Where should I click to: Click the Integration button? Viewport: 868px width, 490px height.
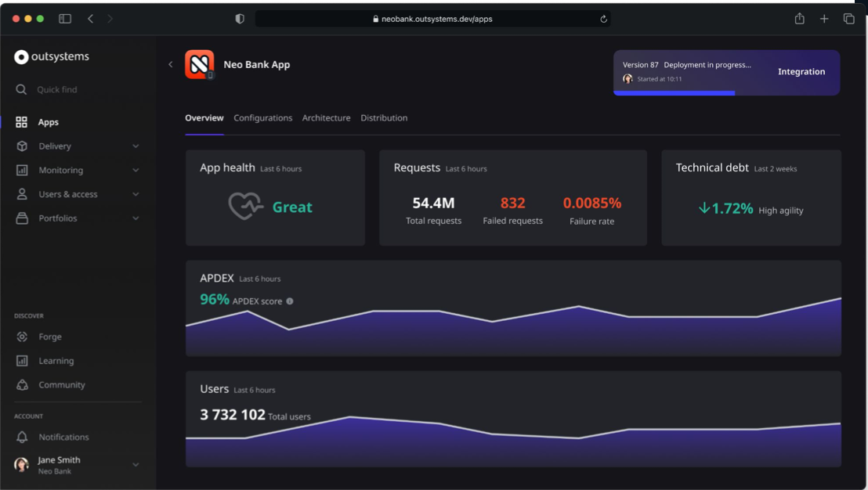pos(801,72)
